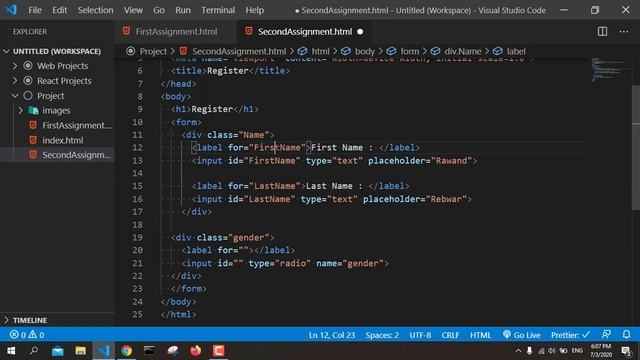640x360 pixels.
Task: Click the form breadcrumb
Action: click(x=409, y=51)
